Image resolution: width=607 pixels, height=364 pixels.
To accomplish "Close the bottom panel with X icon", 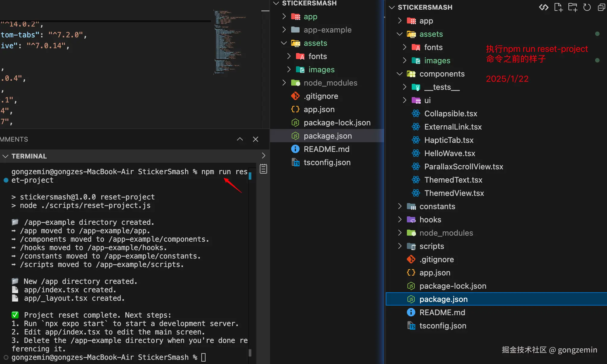I will 256,139.
